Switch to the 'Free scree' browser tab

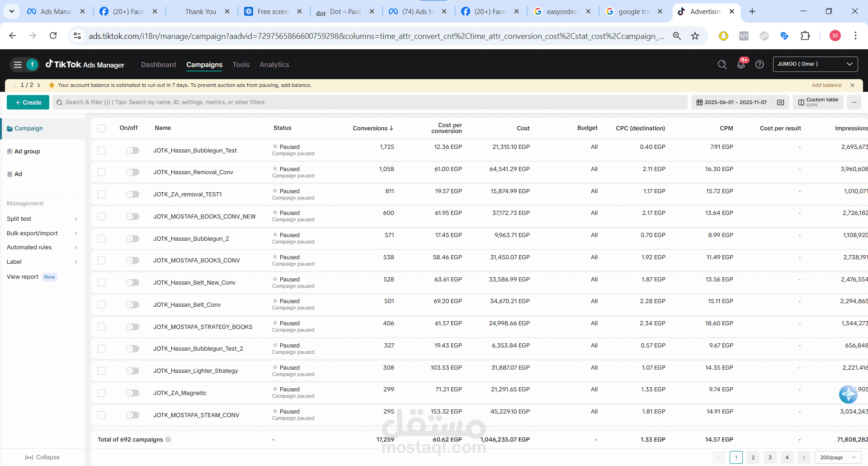point(273,11)
